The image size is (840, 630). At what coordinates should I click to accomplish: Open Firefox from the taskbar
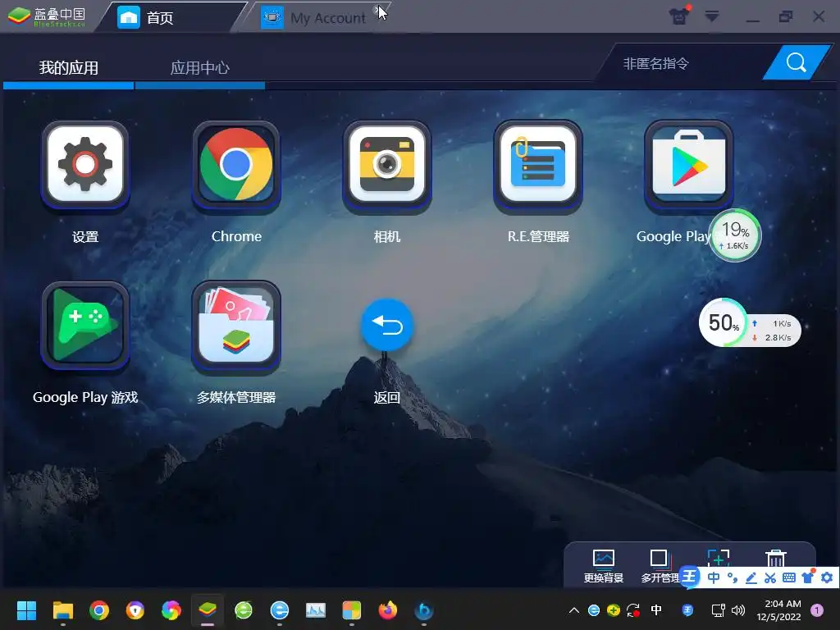(387, 610)
